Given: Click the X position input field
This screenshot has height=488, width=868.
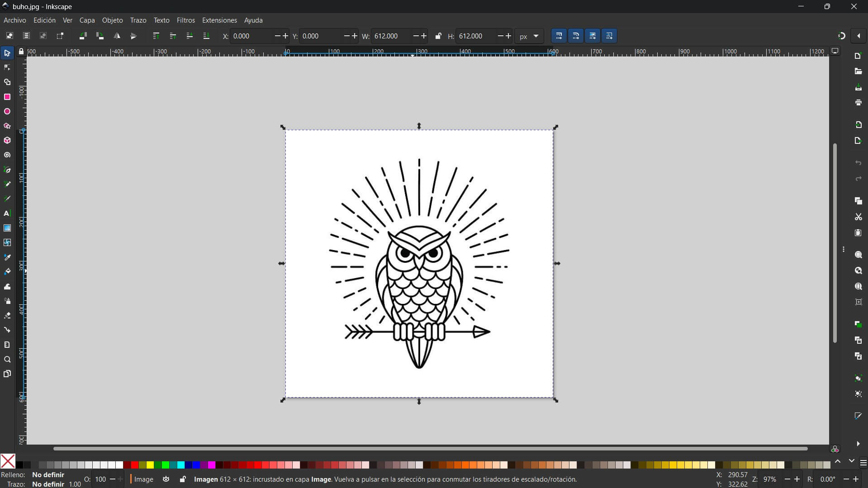Looking at the screenshot, I should (251, 36).
